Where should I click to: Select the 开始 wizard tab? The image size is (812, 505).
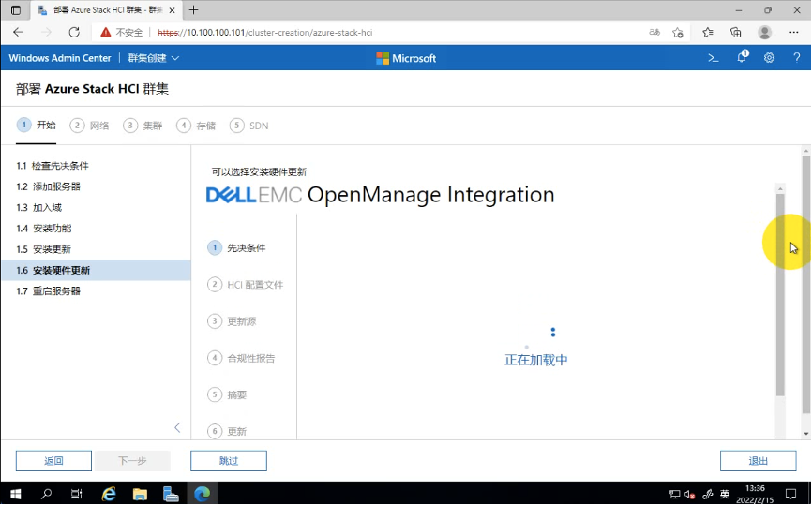tap(37, 126)
